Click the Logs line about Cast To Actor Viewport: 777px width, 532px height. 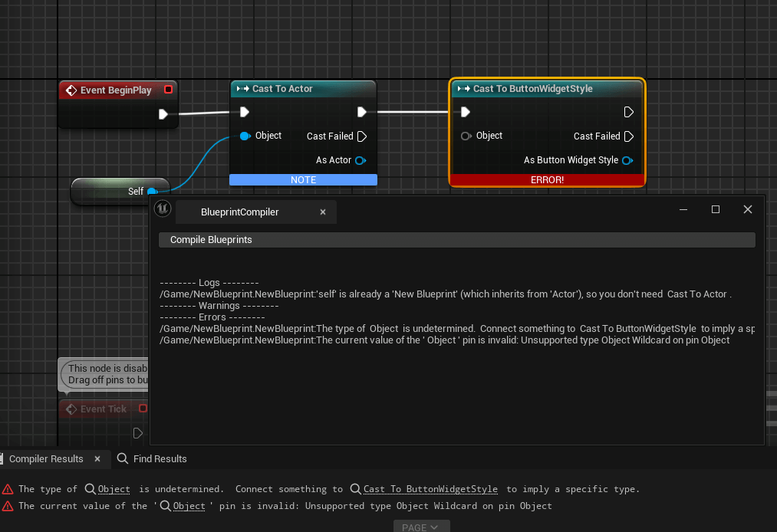tap(446, 294)
